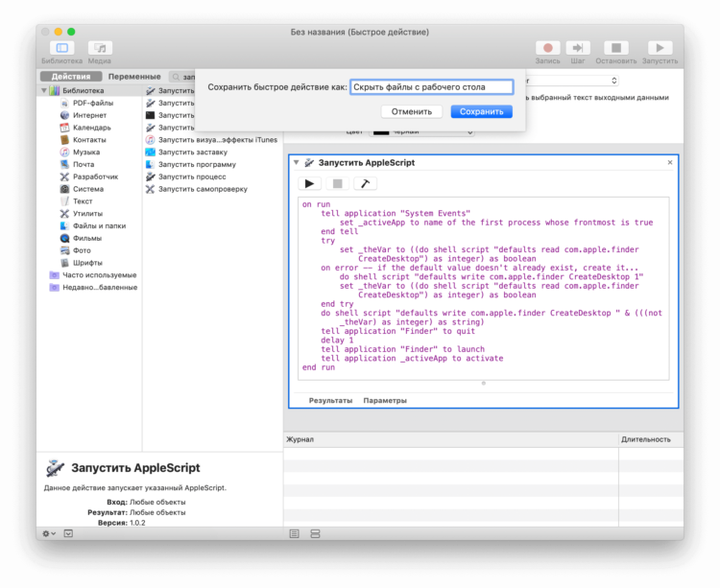
Task: Open the Параметры tab of the action
Action: (x=385, y=400)
